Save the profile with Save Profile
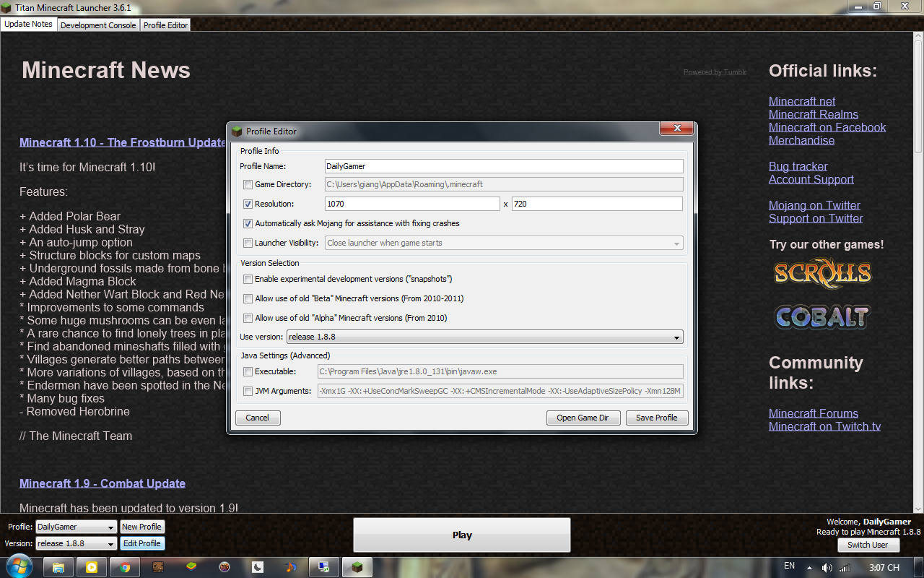The image size is (924, 578). coord(657,418)
